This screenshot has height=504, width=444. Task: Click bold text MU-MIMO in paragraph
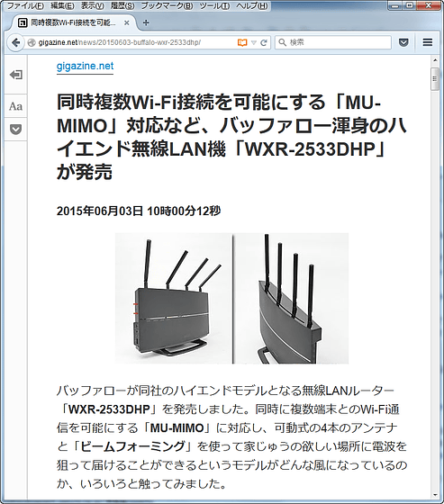pyautogui.click(x=177, y=427)
